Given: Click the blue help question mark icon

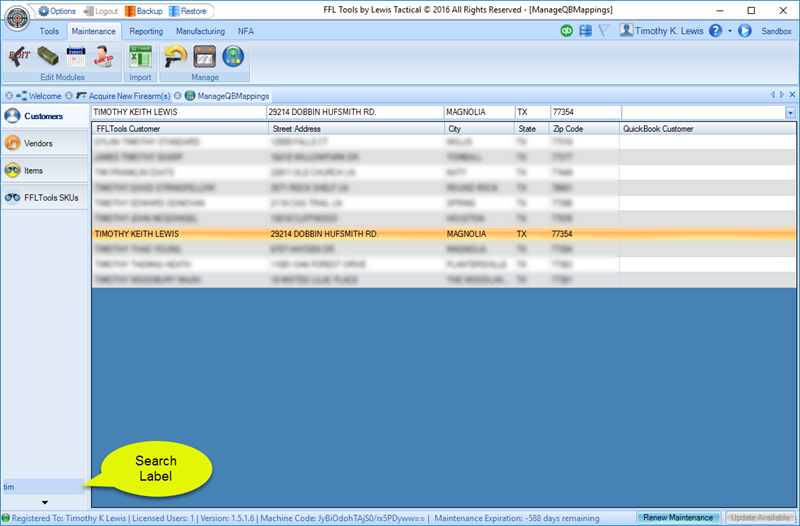Looking at the screenshot, I should tap(715, 31).
